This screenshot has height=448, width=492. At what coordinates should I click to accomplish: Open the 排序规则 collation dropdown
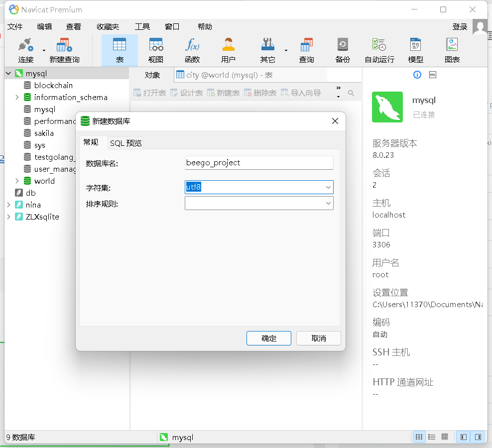[x=328, y=203]
